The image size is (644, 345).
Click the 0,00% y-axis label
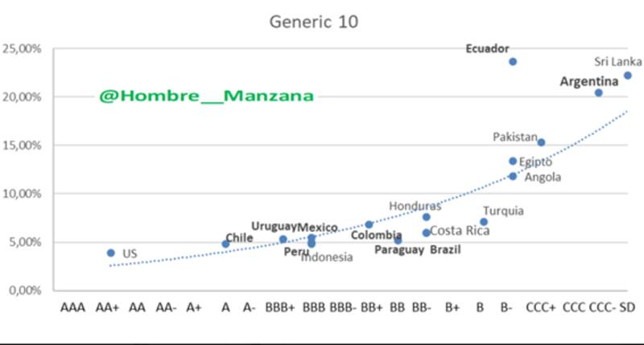(x=24, y=290)
